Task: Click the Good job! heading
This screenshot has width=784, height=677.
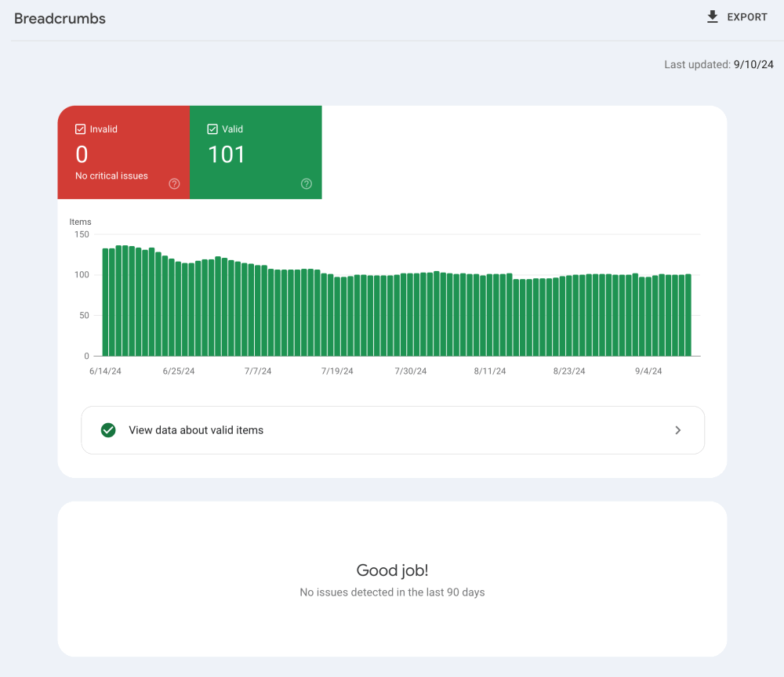Action: click(x=392, y=570)
